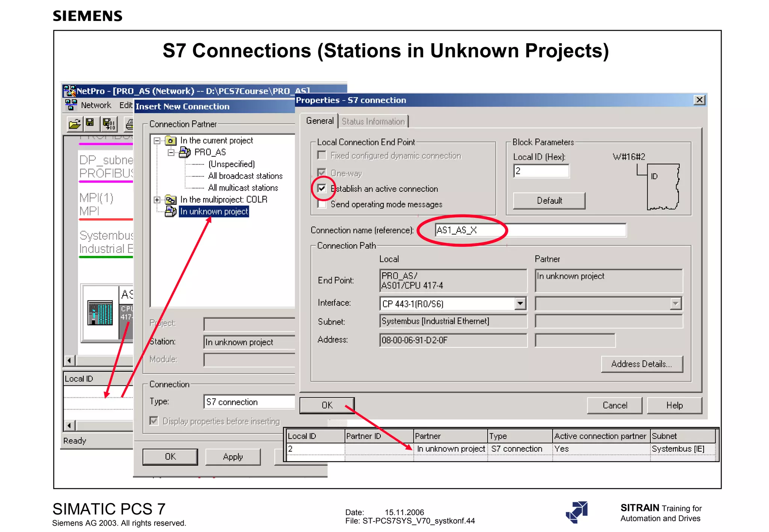Click the multiproject COLR folder icon
Viewport: 769px width, 532px height.
[171, 200]
